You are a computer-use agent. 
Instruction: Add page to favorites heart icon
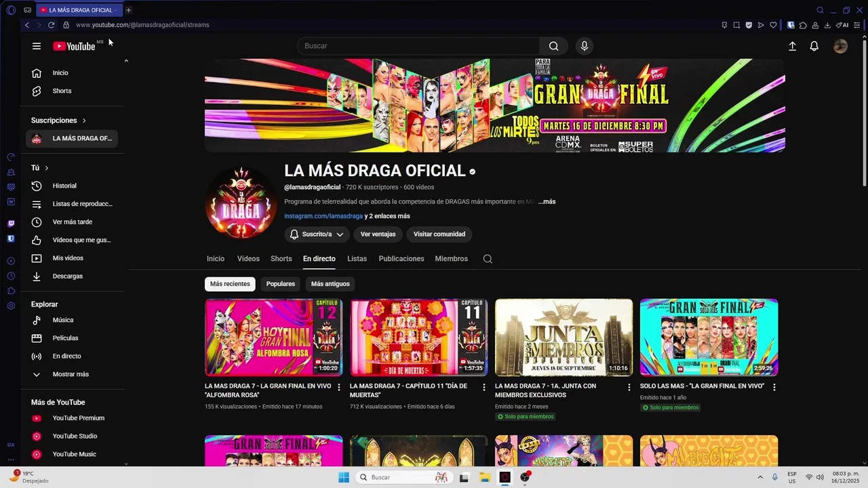pos(773,25)
